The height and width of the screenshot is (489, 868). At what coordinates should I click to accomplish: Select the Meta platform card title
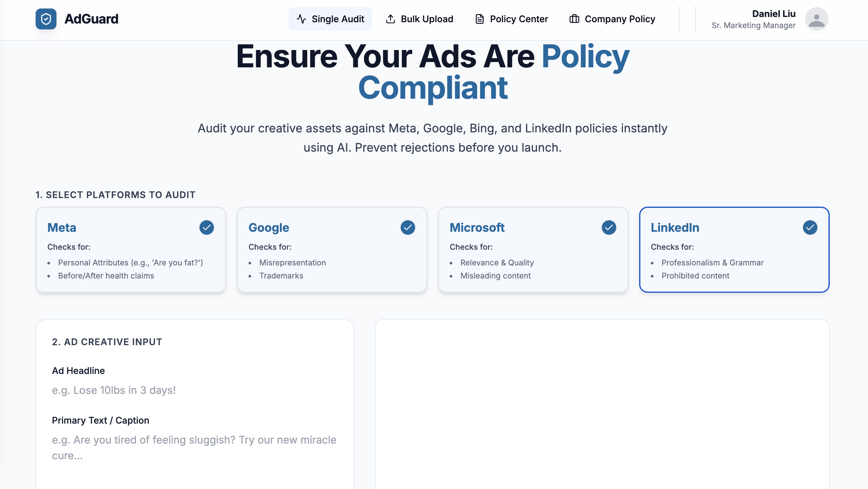coord(62,228)
